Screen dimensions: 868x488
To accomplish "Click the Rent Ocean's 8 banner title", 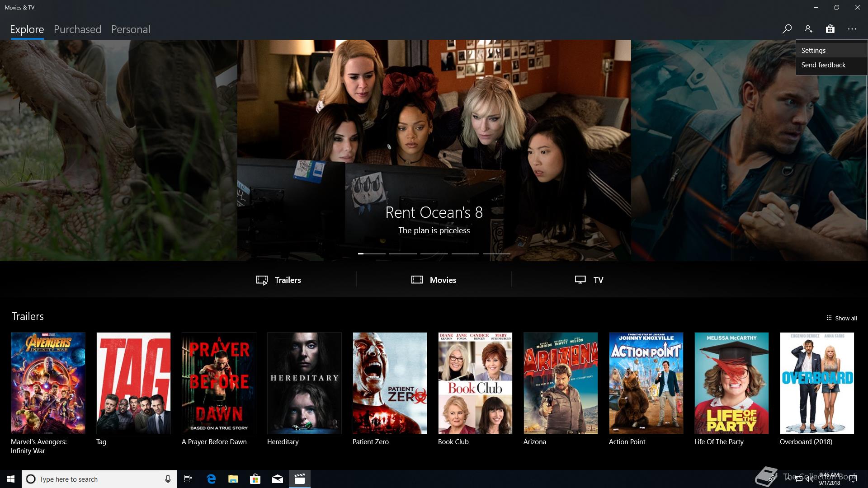I will coord(434,212).
